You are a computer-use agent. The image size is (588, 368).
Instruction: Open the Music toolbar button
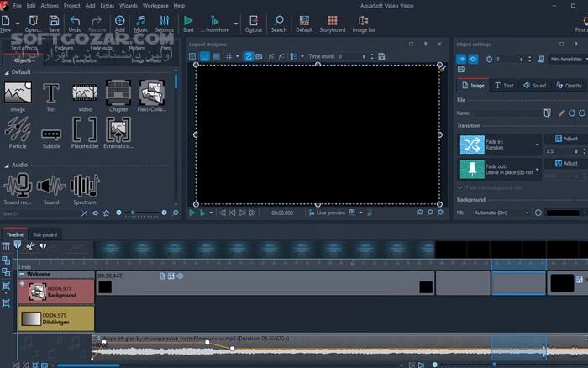click(x=141, y=24)
